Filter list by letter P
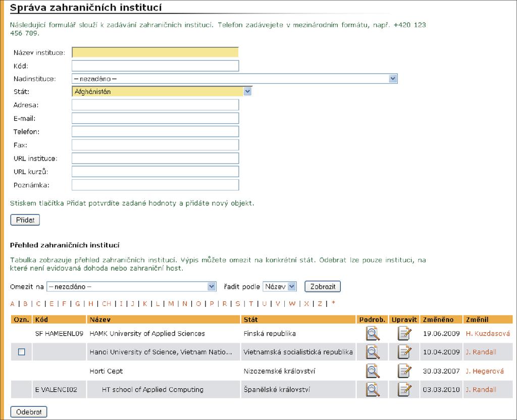The width and height of the screenshot is (517, 420). click(212, 303)
